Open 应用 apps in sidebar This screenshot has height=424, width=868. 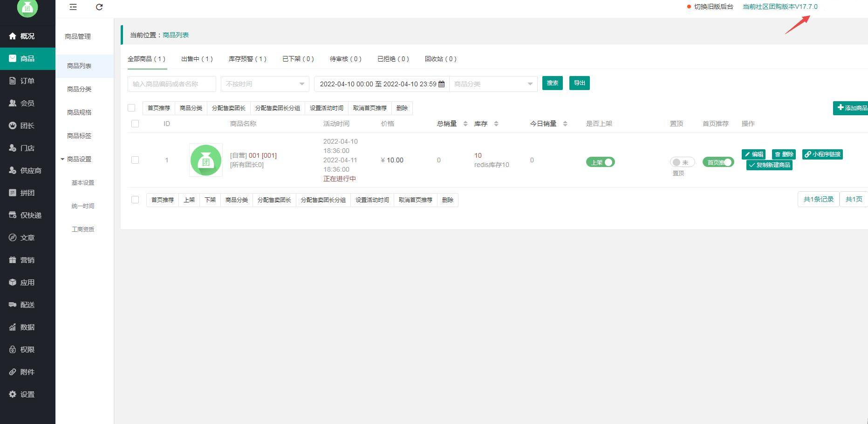tap(27, 282)
